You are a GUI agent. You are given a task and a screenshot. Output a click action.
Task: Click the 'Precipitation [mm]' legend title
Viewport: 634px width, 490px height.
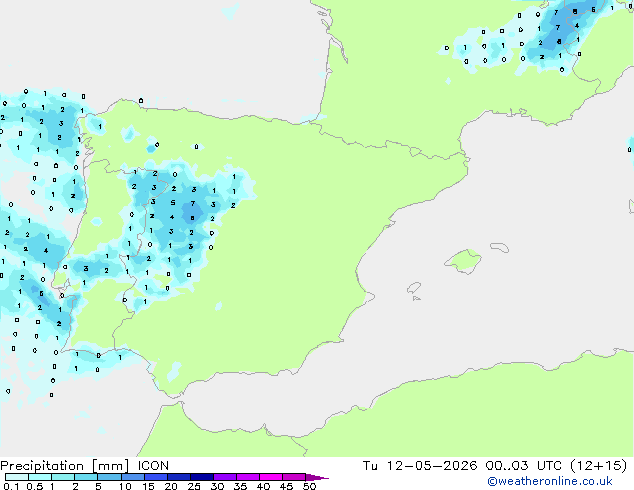point(65,466)
